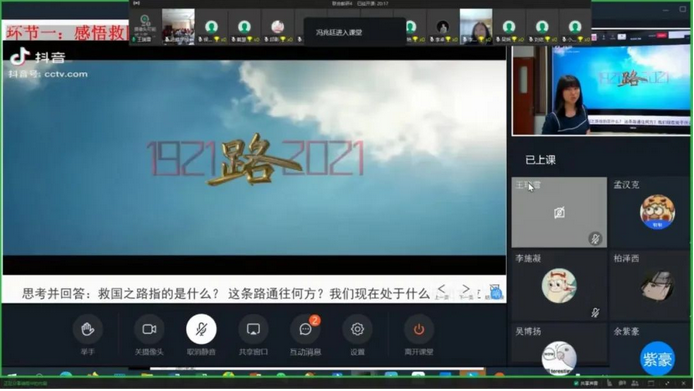Select 孟汉克 participant avatar
Screen dimensions: 694x391
[657, 212]
